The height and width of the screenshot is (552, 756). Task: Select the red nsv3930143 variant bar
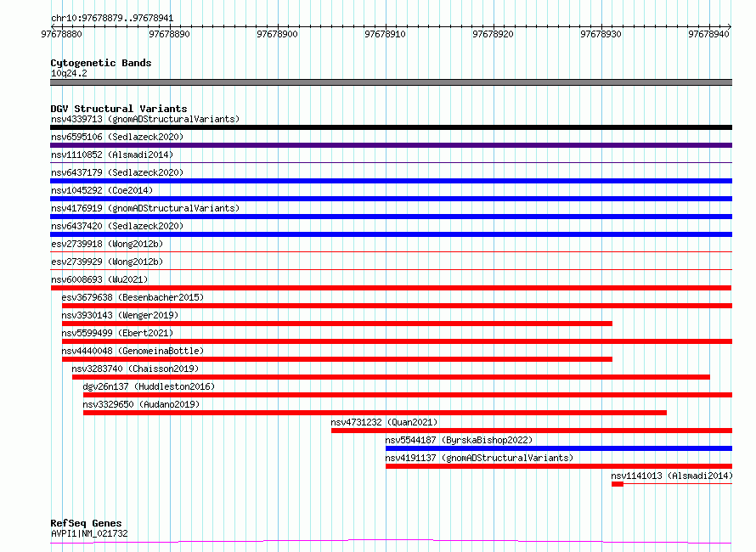[337, 324]
